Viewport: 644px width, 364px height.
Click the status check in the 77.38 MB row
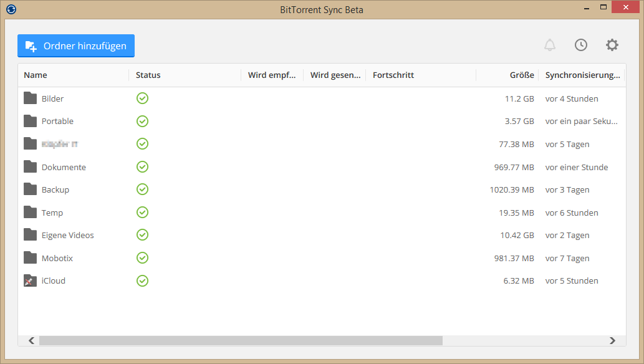(143, 144)
